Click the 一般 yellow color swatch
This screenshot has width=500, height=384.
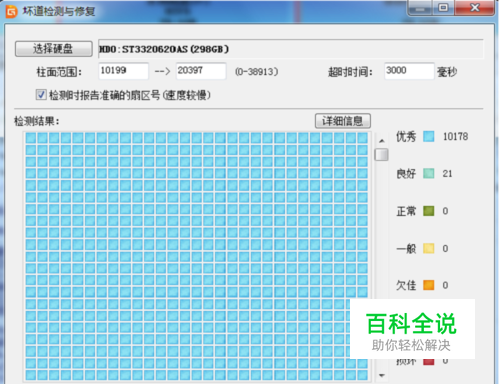428,248
